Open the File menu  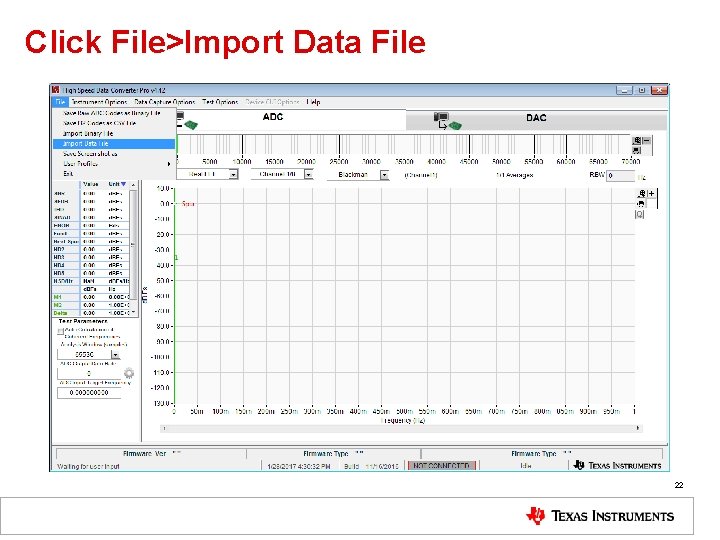tap(60, 102)
